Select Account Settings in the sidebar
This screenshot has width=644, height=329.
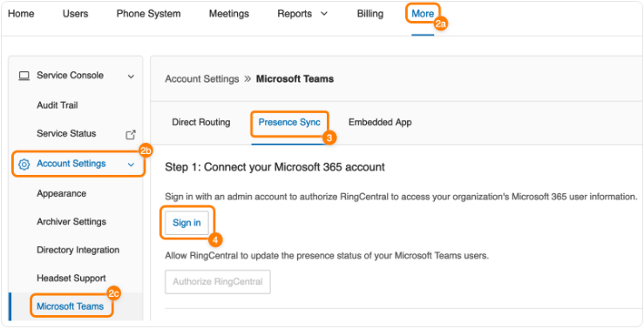(71, 164)
